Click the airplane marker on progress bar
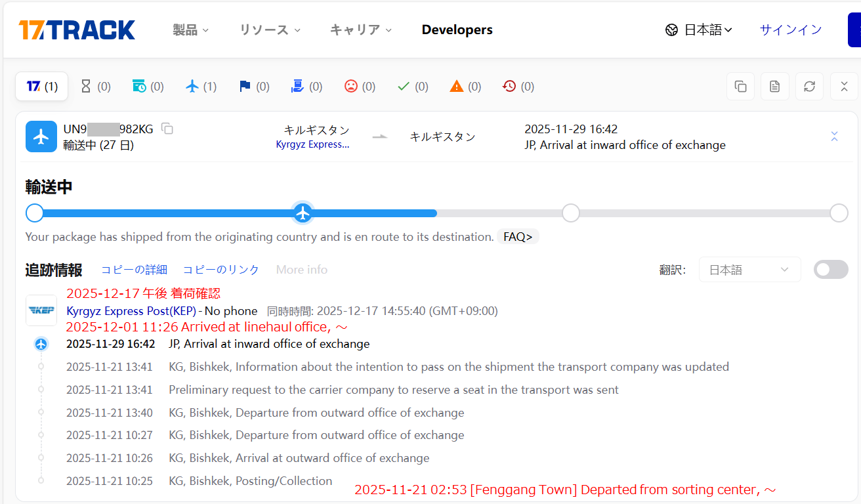The image size is (861, 504). pyautogui.click(x=303, y=213)
